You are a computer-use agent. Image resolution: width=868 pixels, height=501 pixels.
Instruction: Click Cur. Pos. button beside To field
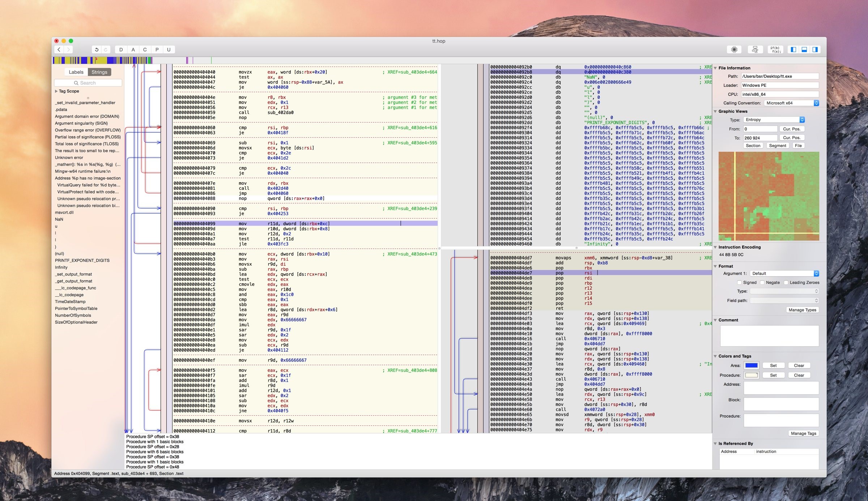coord(791,137)
